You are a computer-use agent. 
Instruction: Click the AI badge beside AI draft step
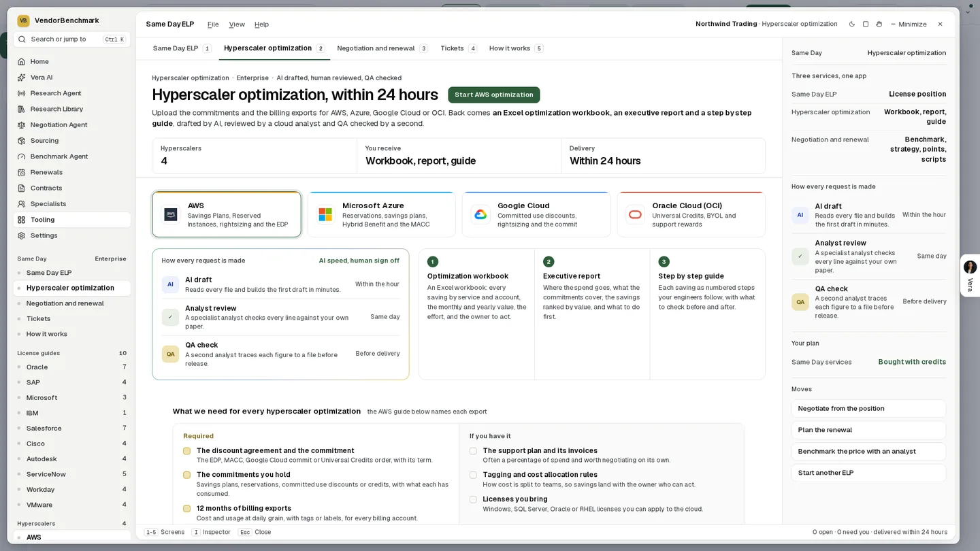[x=170, y=284]
